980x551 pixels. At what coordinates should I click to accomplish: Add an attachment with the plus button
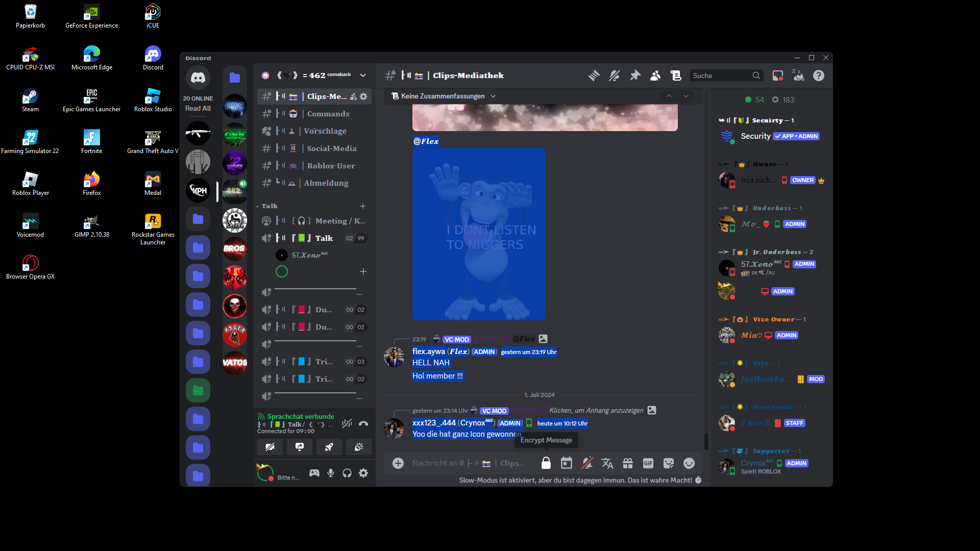(x=398, y=463)
